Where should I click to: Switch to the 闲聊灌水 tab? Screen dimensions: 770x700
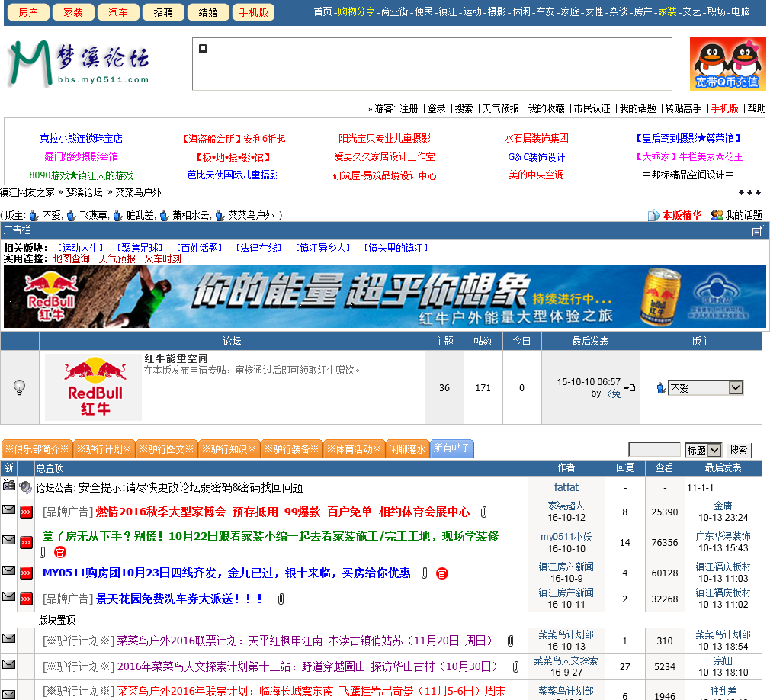[408, 449]
